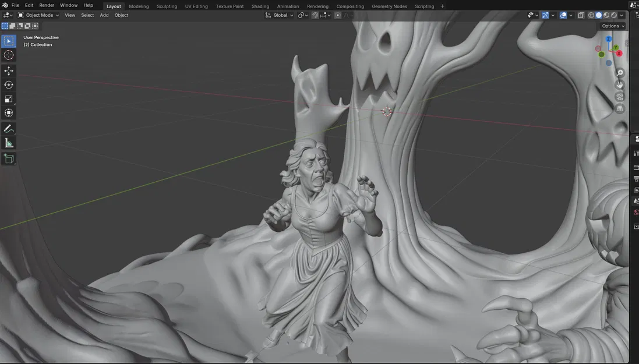Select the Measure tool

(x=9, y=143)
